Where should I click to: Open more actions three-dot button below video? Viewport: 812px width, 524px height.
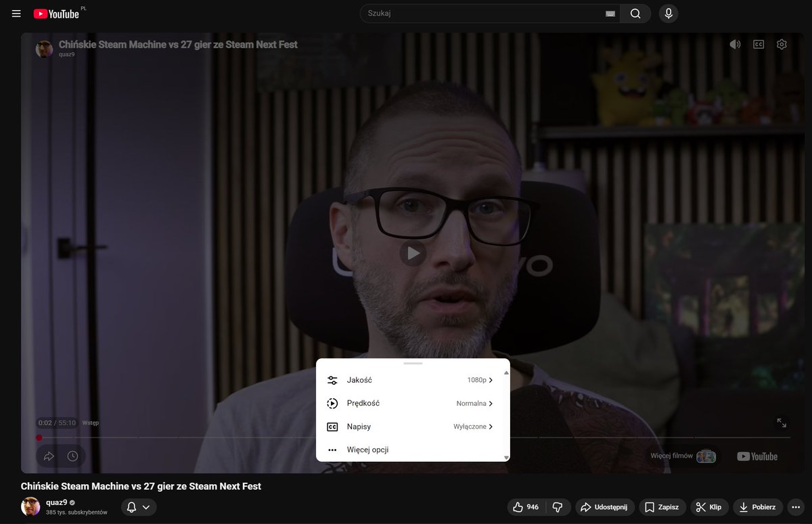click(x=795, y=507)
